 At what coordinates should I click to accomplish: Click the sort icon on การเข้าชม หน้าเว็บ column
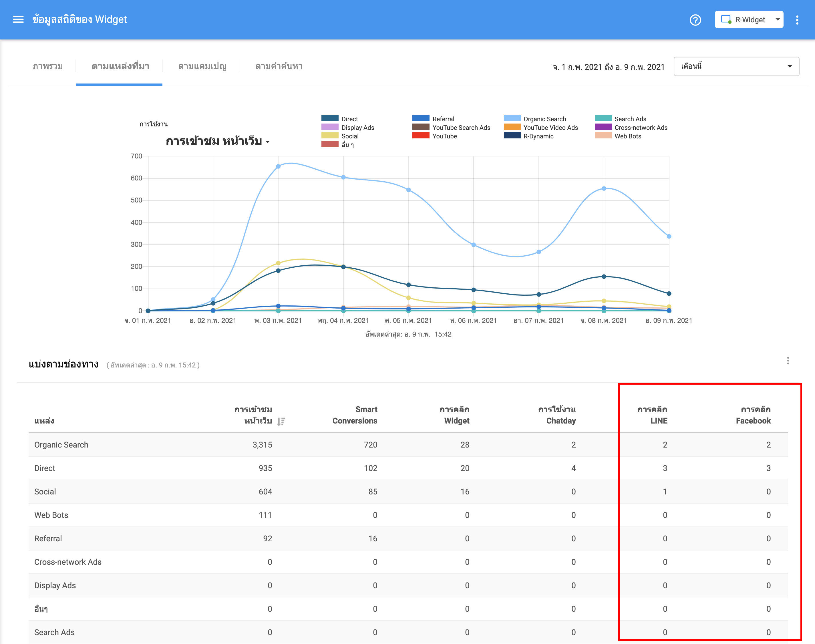[x=281, y=422]
